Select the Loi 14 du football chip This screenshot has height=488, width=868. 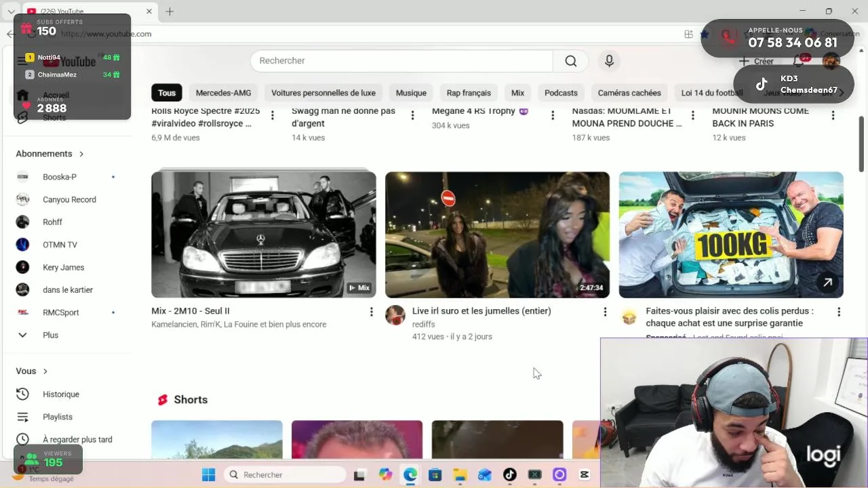712,93
